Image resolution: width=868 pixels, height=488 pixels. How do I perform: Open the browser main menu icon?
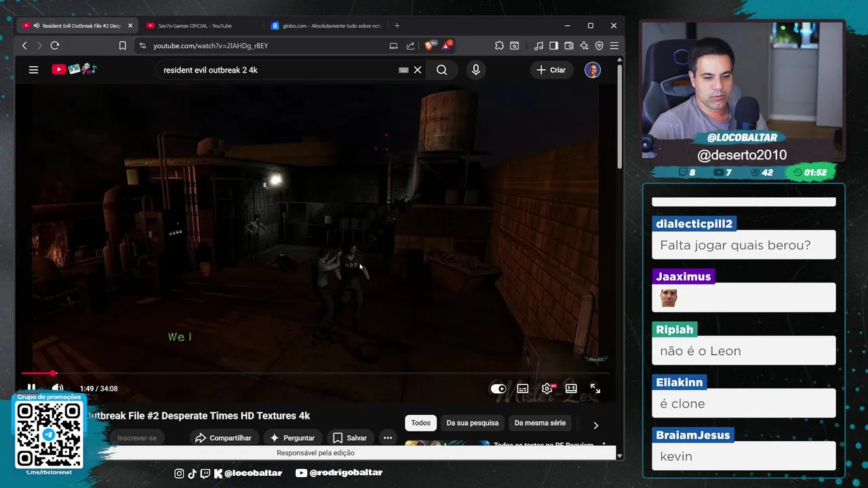614,45
